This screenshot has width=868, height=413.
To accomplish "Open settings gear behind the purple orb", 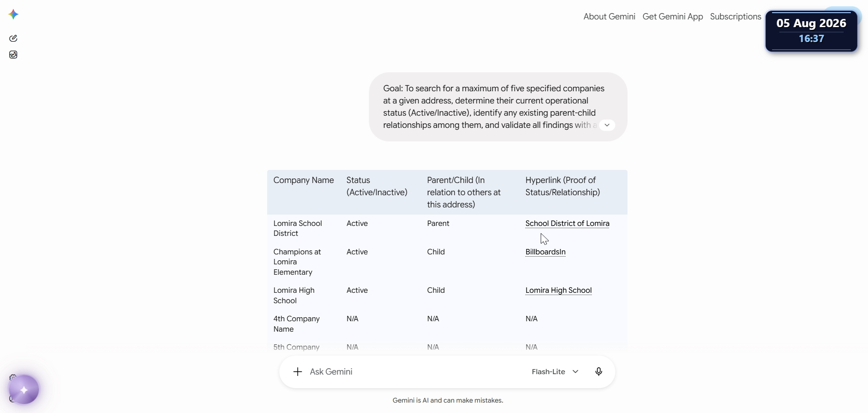I will 12,377.
